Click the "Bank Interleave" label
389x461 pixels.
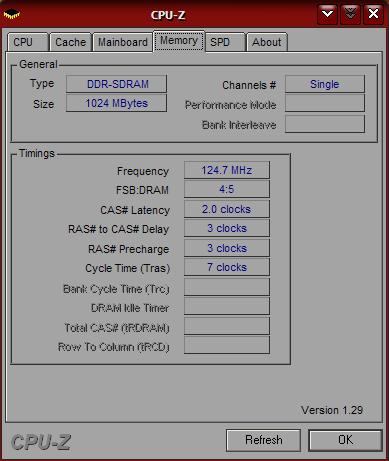[x=239, y=125]
